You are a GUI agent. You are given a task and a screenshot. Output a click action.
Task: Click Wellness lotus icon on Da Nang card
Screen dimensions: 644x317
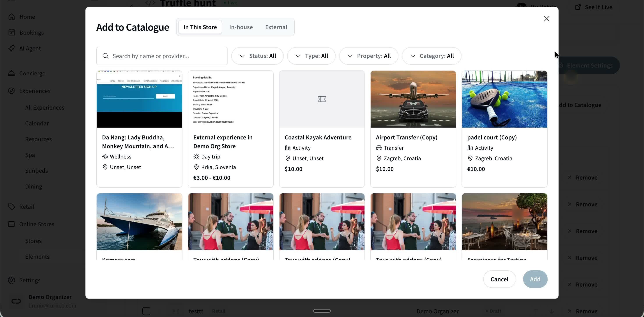105,157
